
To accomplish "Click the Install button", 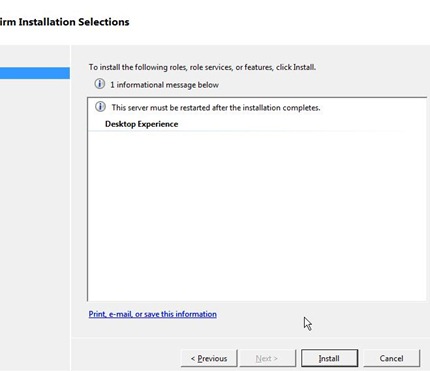I will pos(329,358).
